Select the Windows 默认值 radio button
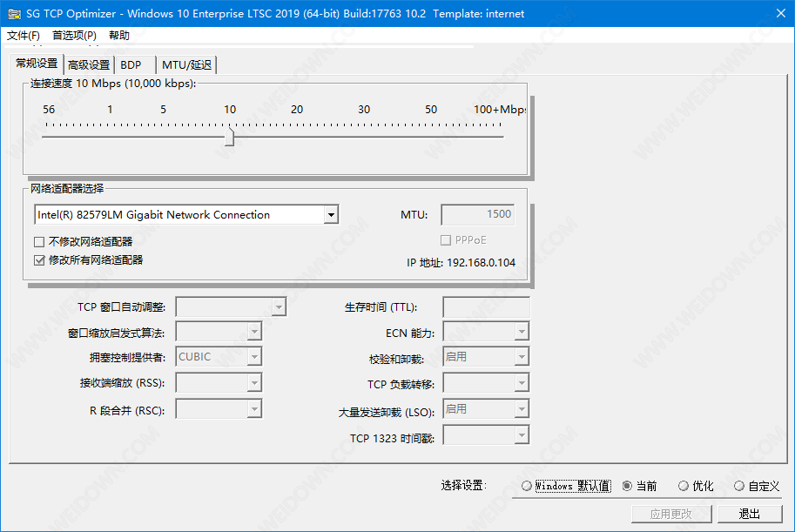The image size is (795, 532). (526, 486)
